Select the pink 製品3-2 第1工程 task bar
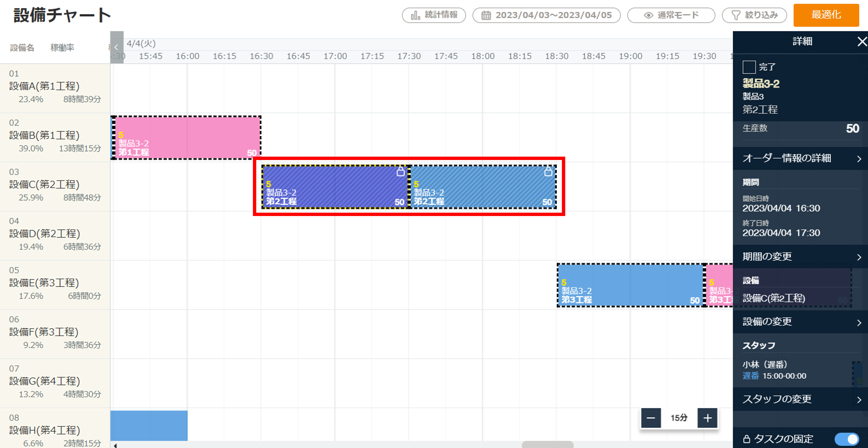Image resolution: width=868 pixels, height=448 pixels. [x=188, y=138]
